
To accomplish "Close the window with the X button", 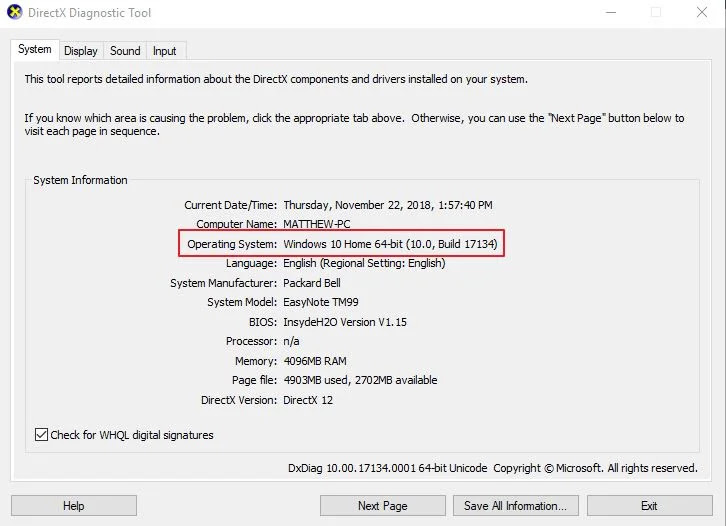I will [x=702, y=13].
